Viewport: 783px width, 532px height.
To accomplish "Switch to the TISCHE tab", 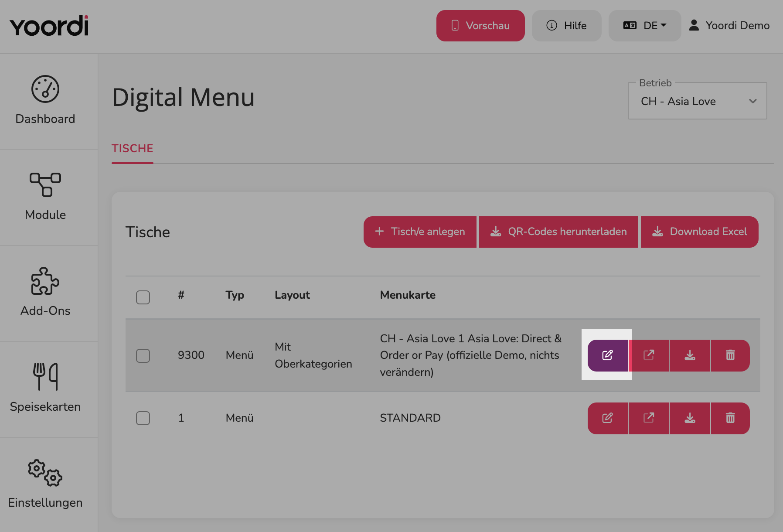I will click(133, 149).
